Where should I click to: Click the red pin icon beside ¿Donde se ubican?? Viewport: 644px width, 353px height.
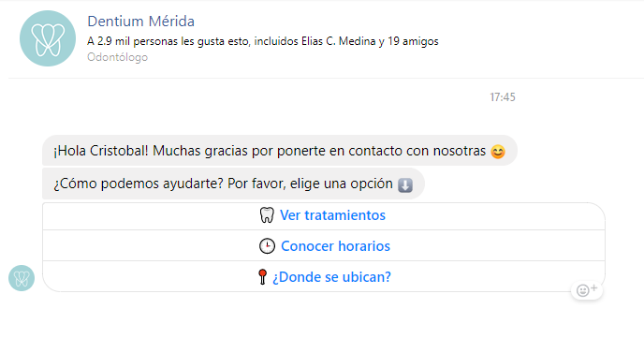pyautogui.click(x=262, y=276)
